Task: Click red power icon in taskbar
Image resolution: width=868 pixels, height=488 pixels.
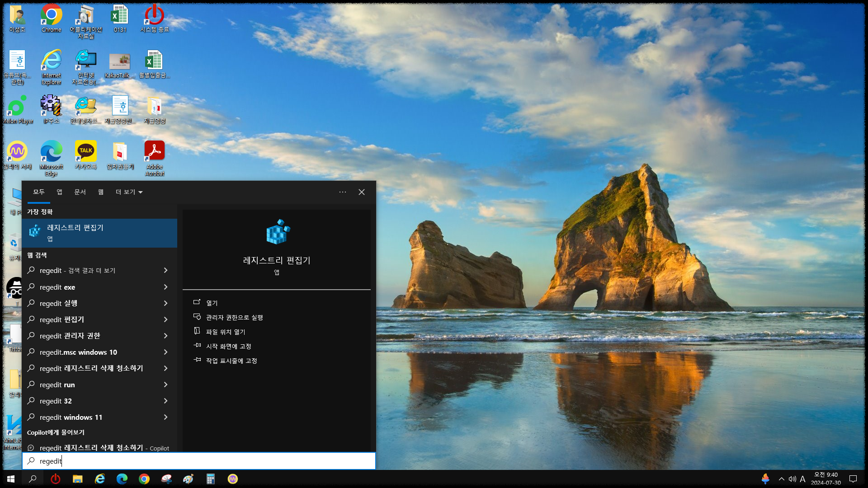Action: 55,479
